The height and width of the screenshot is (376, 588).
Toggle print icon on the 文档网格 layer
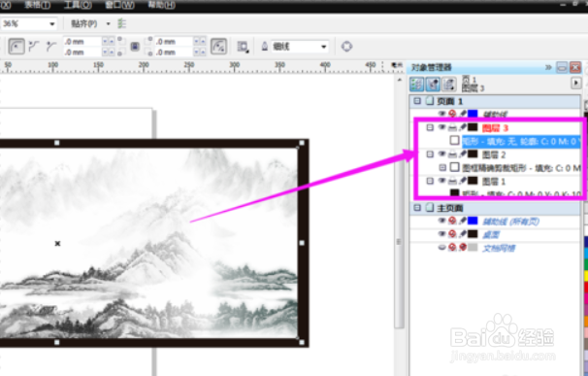tap(452, 248)
